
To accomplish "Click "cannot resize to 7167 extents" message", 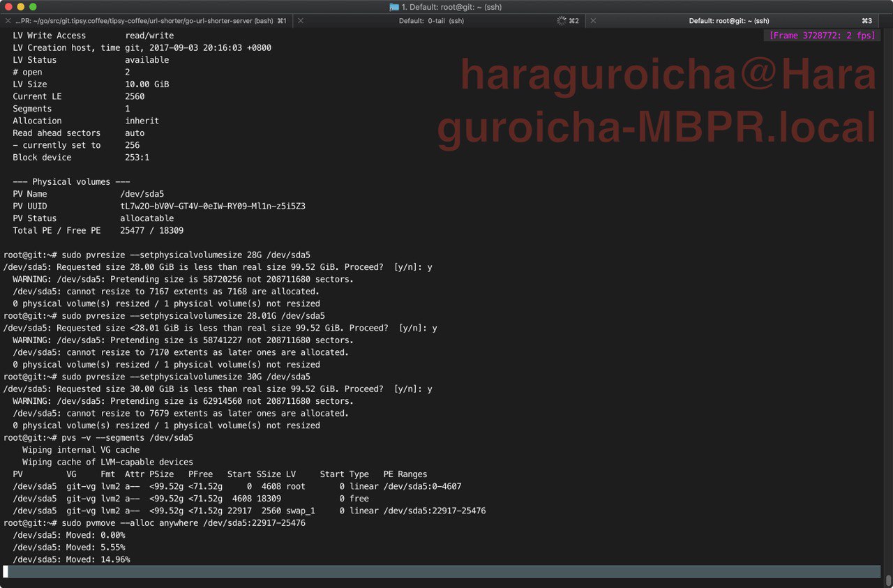I will [x=166, y=292].
